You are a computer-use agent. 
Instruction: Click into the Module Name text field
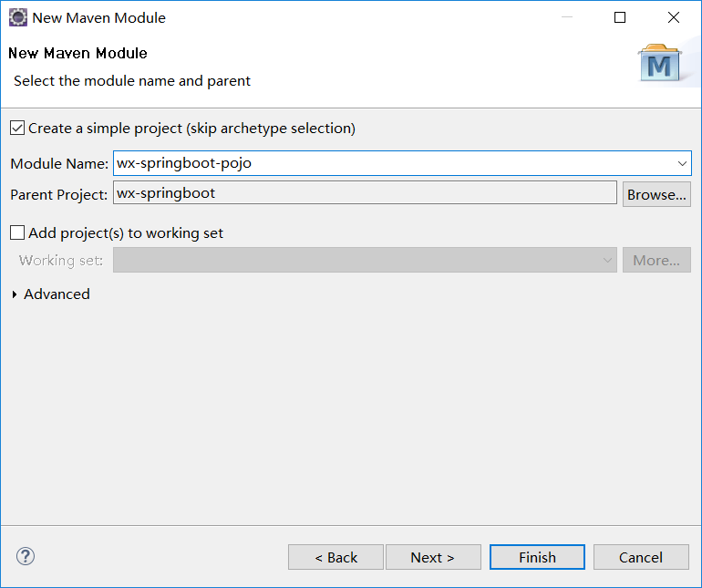[392, 163]
